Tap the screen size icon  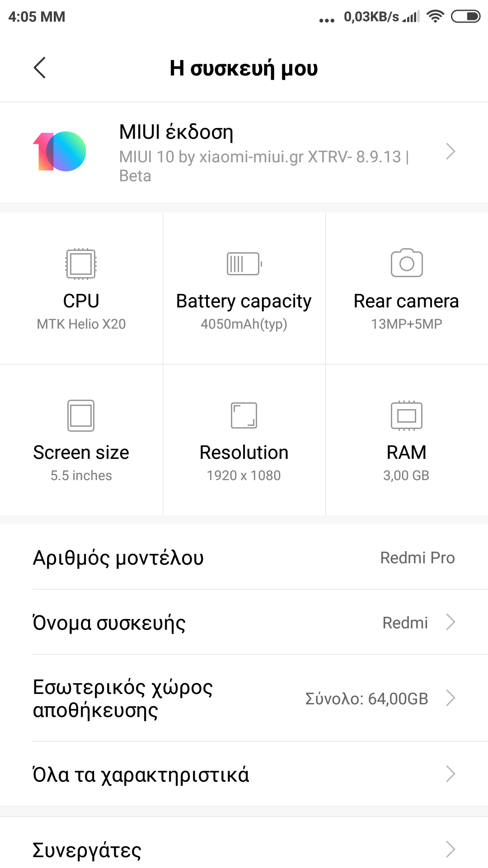tap(81, 415)
